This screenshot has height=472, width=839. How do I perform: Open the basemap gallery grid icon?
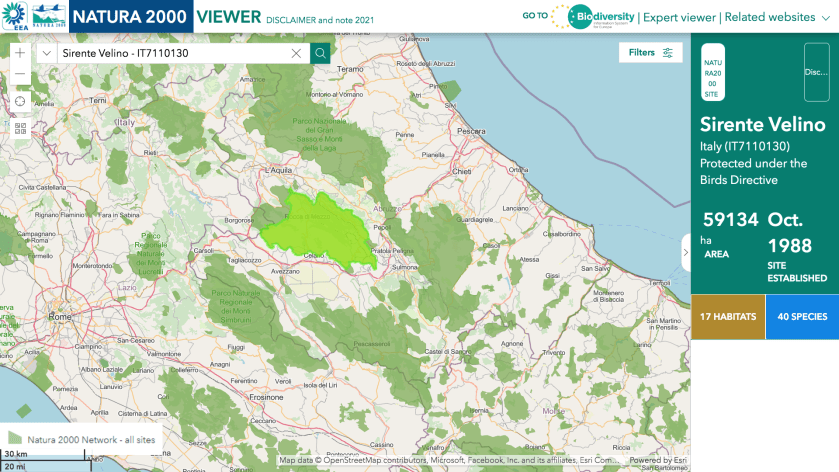tap(20, 128)
